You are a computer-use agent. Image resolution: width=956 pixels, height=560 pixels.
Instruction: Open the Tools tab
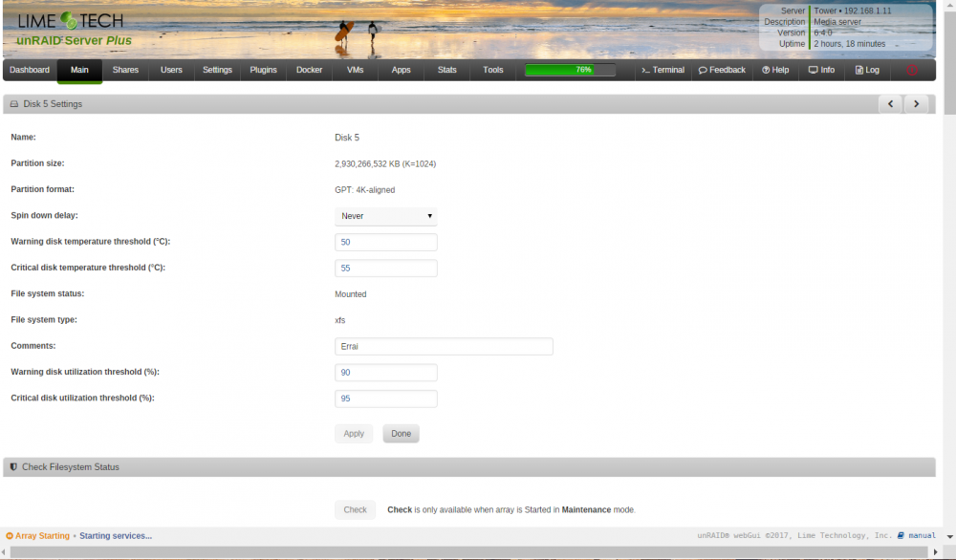pyautogui.click(x=493, y=70)
